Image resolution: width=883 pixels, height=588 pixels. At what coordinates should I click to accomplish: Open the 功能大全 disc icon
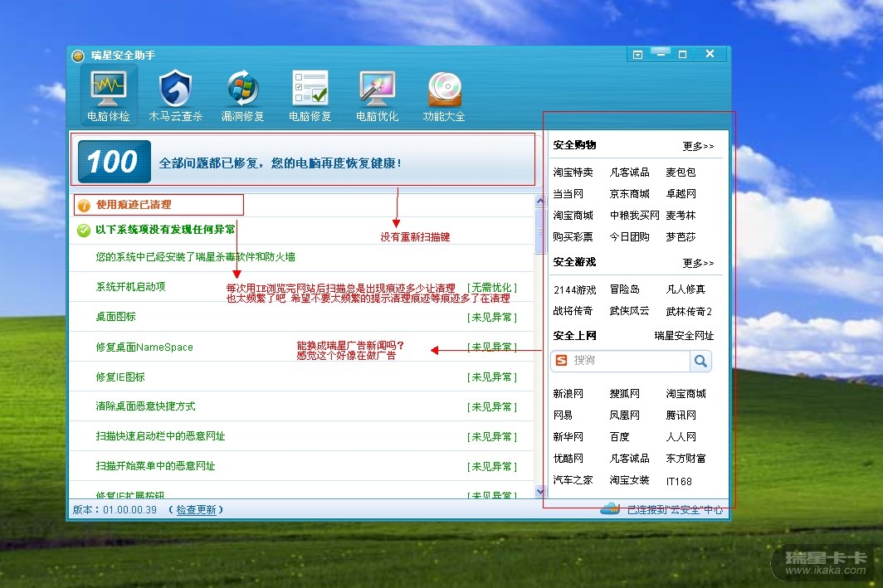[444, 89]
